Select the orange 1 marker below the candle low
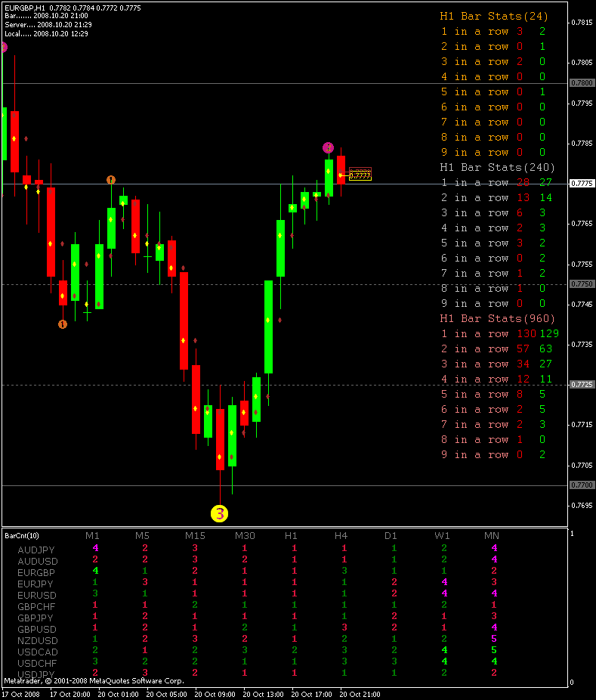Viewport: 596px width, 700px height. pyautogui.click(x=63, y=324)
